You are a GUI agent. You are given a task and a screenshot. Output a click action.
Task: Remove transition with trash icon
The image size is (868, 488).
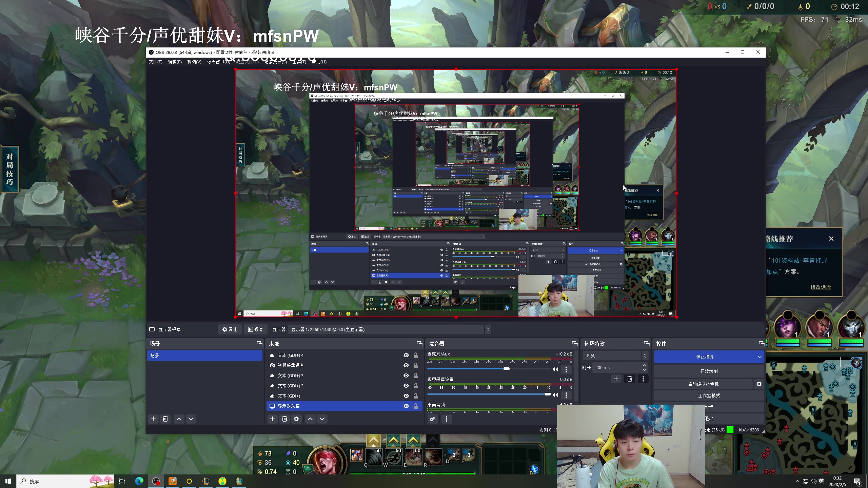630,379
